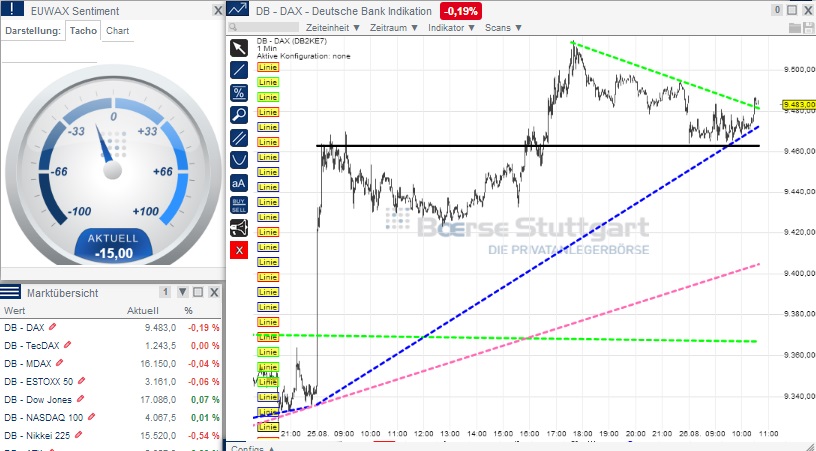Click the -0,19% change badge in chart title
This screenshot has width=816, height=451.
(x=461, y=11)
